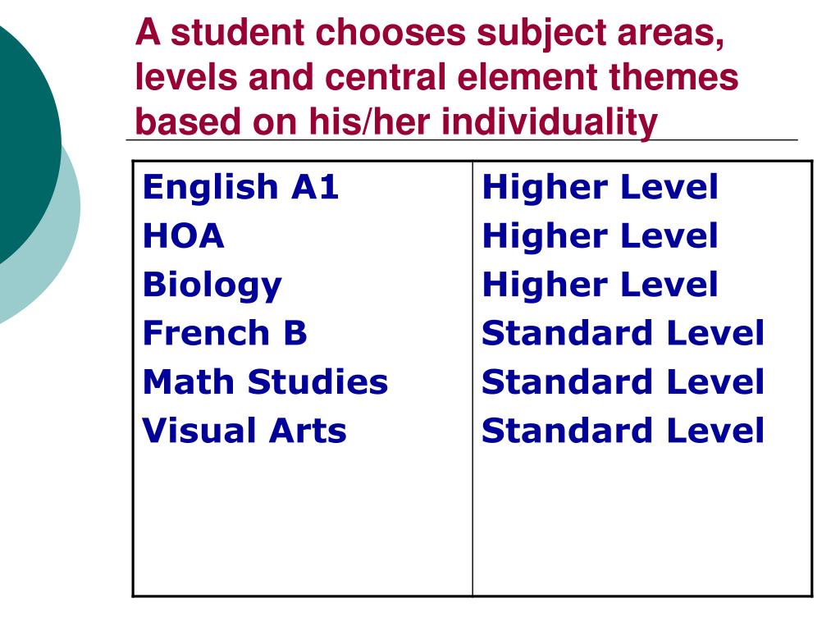The image size is (840, 630).
Task: Click Higher Level beside HOA
Action: (600, 235)
